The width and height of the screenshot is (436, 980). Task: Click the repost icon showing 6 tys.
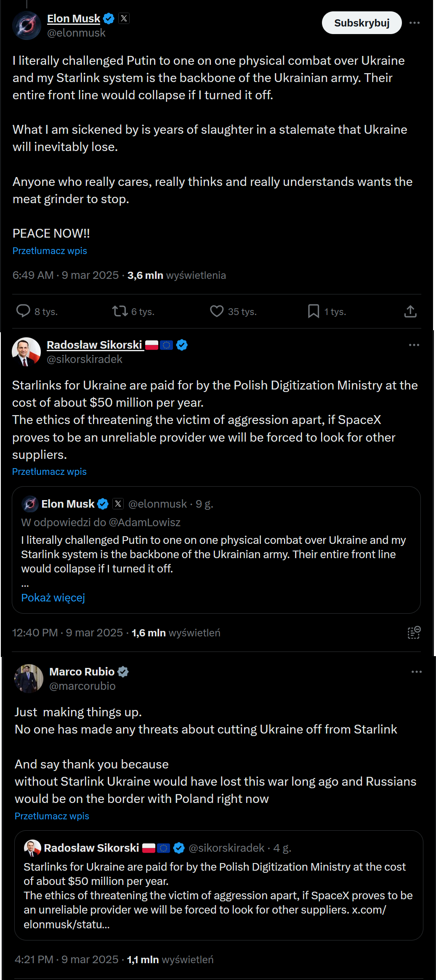tap(120, 311)
